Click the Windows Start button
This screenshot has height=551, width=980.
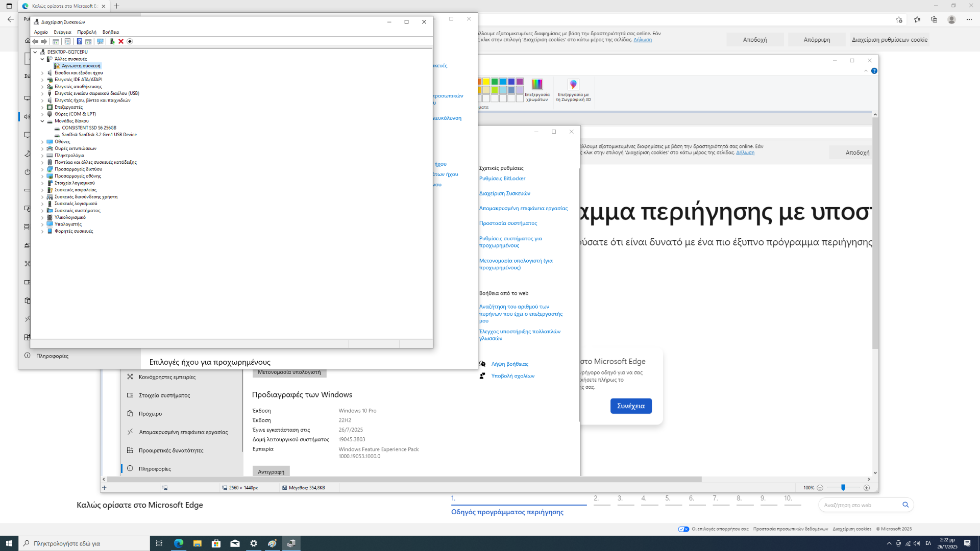(x=9, y=543)
